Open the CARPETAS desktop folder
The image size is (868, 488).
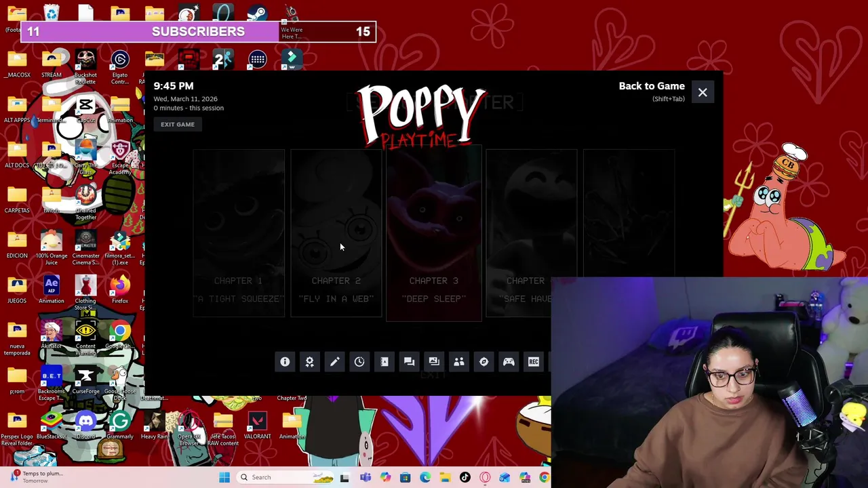tap(17, 199)
